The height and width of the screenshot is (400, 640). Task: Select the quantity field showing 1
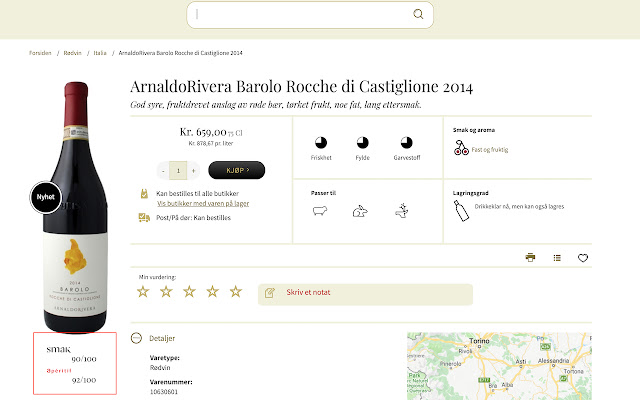coord(178,171)
